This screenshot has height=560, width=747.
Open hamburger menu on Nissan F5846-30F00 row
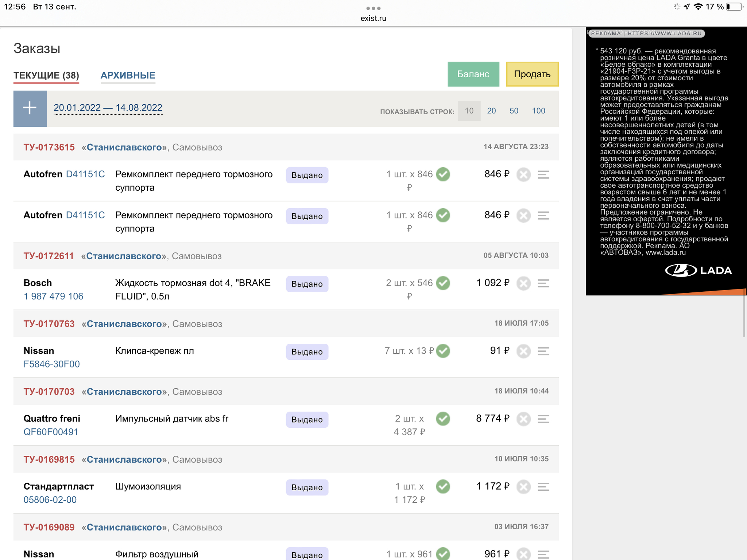point(543,351)
